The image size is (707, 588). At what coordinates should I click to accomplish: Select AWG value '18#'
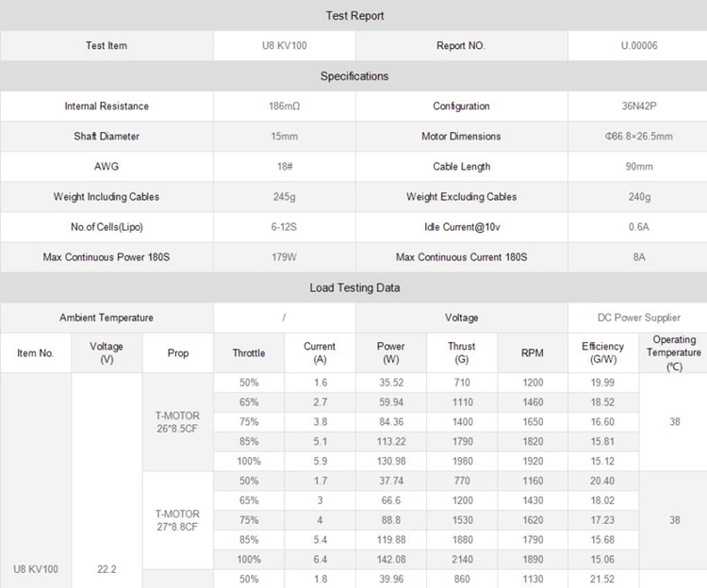pyautogui.click(x=284, y=167)
